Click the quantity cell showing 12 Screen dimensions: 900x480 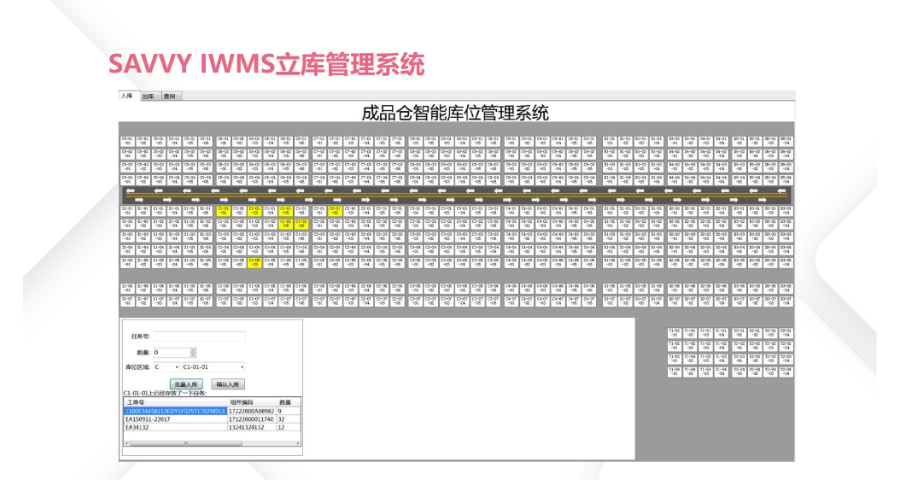tap(288, 427)
